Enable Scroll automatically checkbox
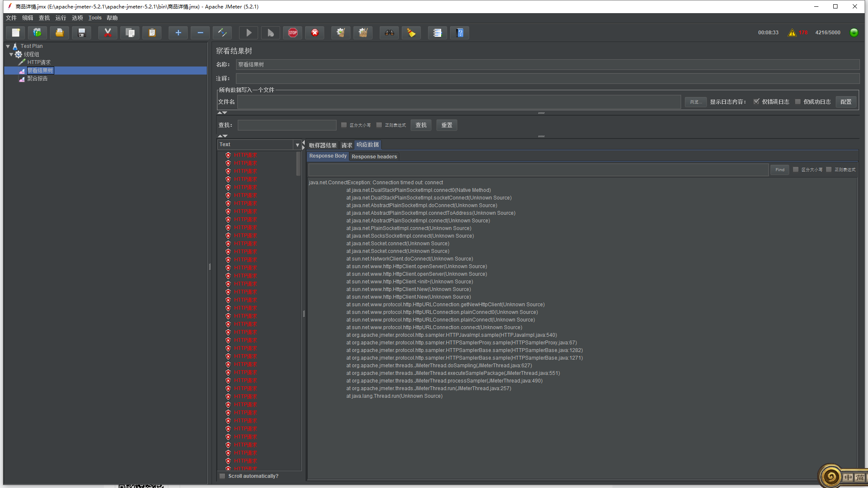 pyautogui.click(x=223, y=476)
